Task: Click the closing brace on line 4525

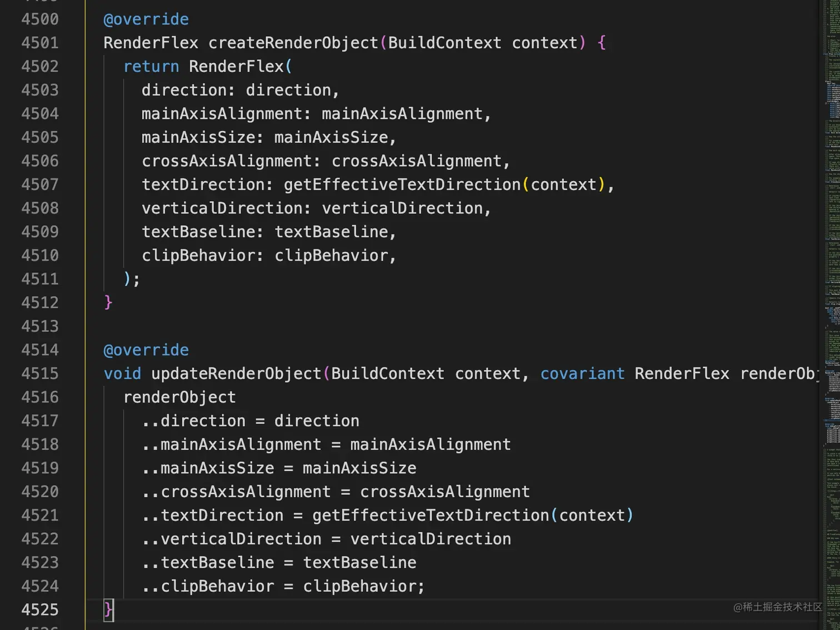Action: coord(108,610)
